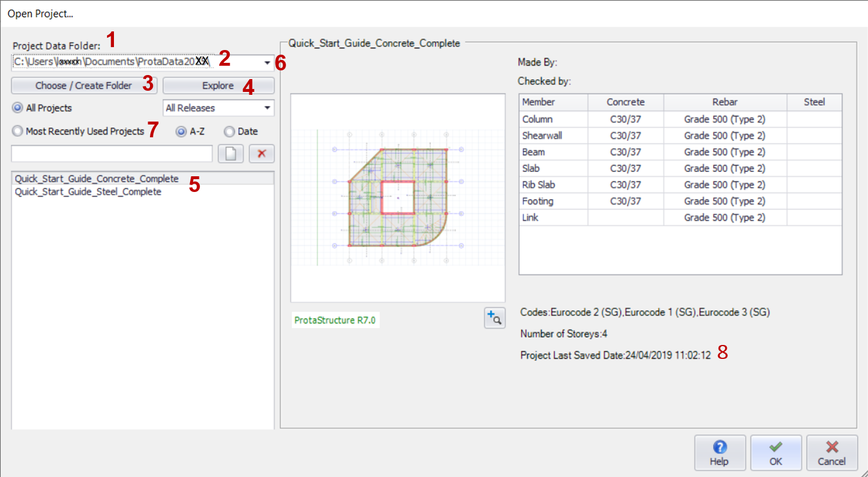868x477 pixels.
Task: Confirm with the OK checkmark button
Action: pyautogui.click(x=776, y=453)
